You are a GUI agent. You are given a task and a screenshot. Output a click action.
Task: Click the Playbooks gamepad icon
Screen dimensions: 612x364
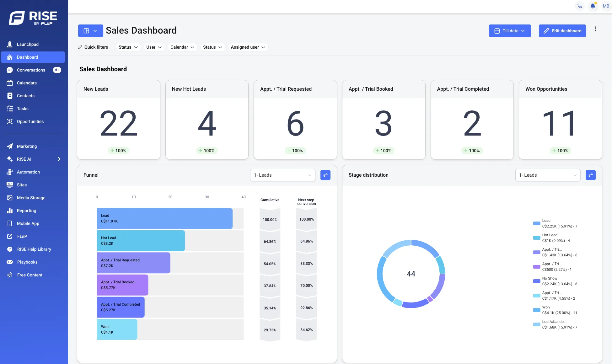pos(10,262)
